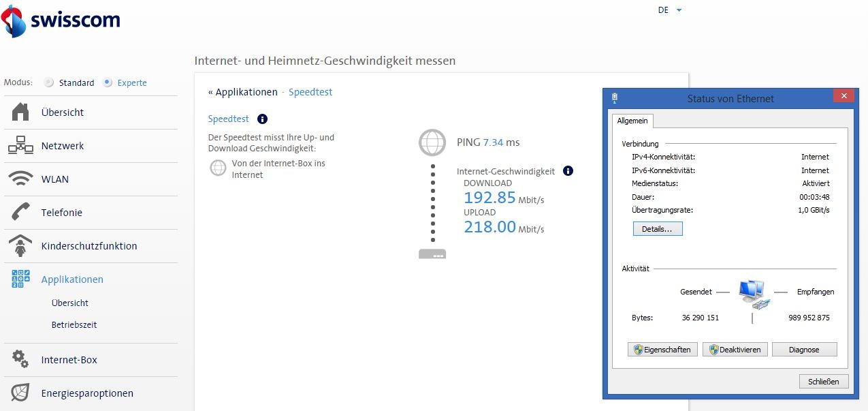Click the Diagnose button
The width and height of the screenshot is (868, 411).
[804, 350]
